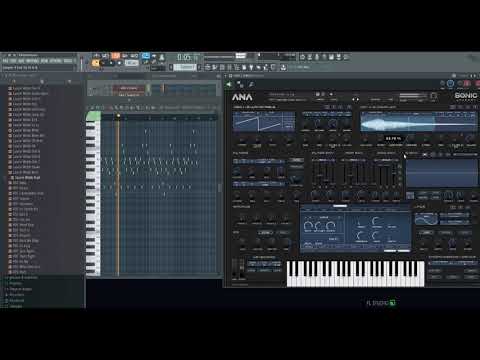This screenshot has width=480, height=360.
Task: Select the red pattern block in playlist
Action: coord(128,88)
